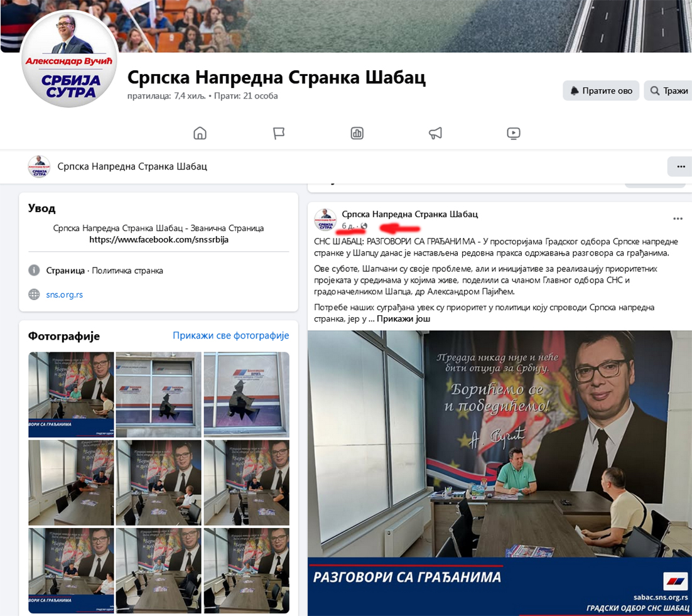The width and height of the screenshot is (692, 616).
Task: Click the page name in sticky header bar
Action: (x=132, y=166)
